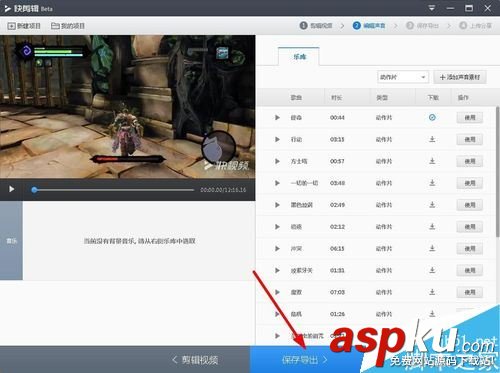Play preview of the 01:26 song

[277, 314]
